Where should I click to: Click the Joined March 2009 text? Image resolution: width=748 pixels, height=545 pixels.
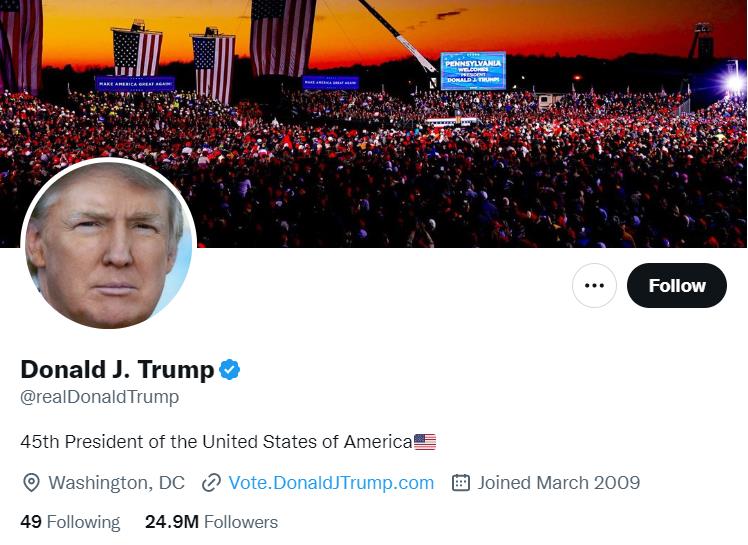[558, 483]
